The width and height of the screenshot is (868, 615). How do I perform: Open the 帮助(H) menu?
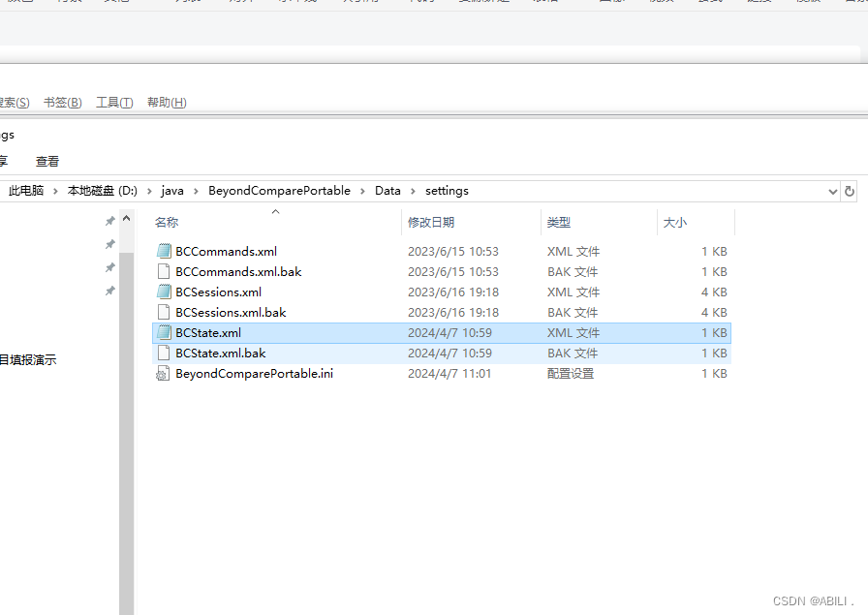[167, 103]
